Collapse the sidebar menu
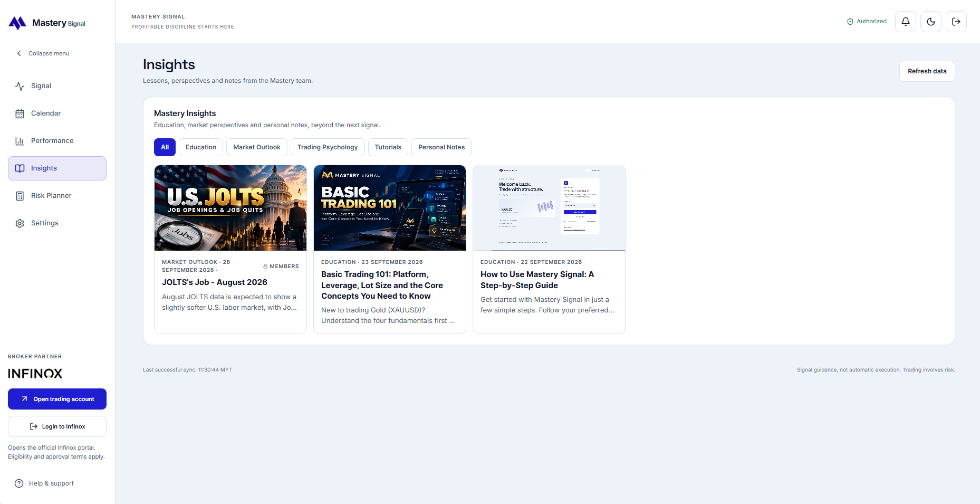Image resolution: width=980 pixels, height=504 pixels. click(x=43, y=53)
